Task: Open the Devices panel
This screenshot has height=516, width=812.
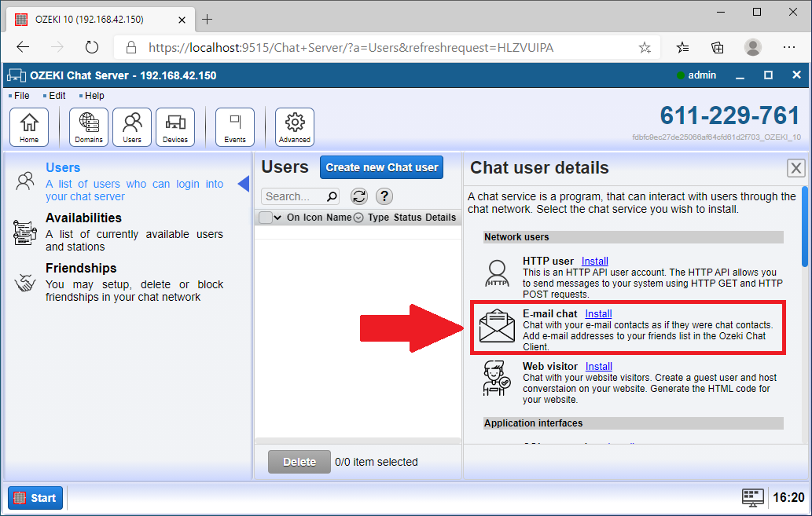Action: (x=175, y=126)
